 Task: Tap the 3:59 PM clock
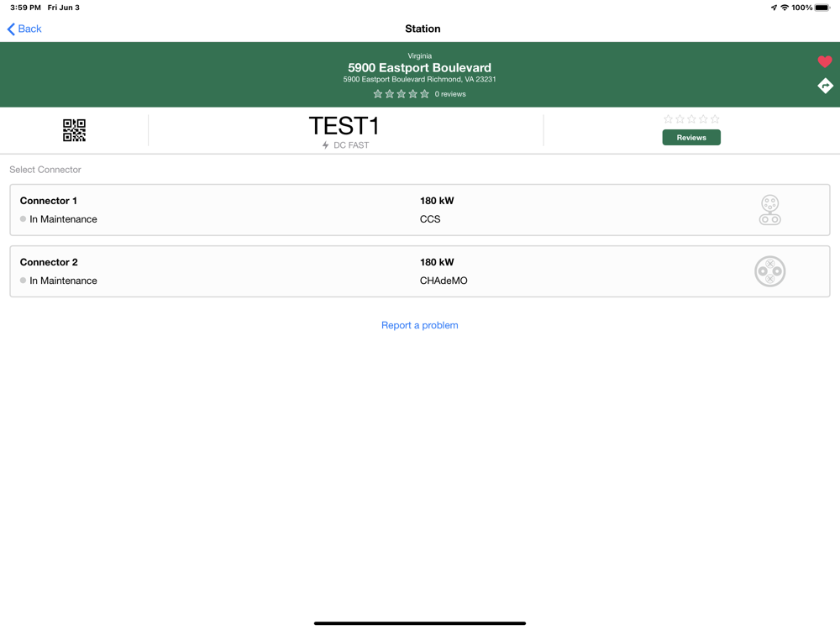(x=25, y=8)
